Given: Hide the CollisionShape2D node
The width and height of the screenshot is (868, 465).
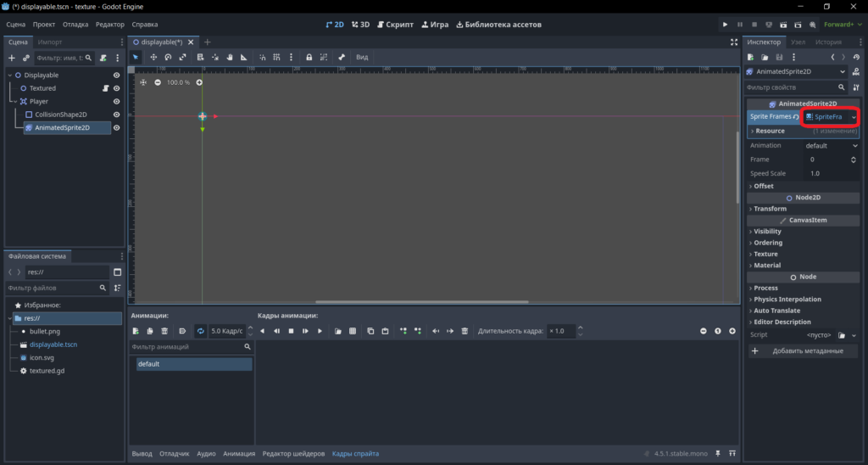Looking at the screenshot, I should pyautogui.click(x=116, y=115).
